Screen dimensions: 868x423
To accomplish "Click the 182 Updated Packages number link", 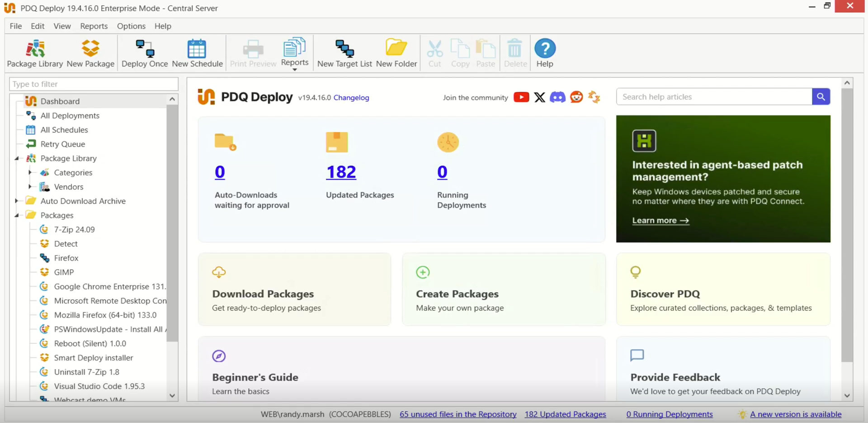I will click(341, 172).
